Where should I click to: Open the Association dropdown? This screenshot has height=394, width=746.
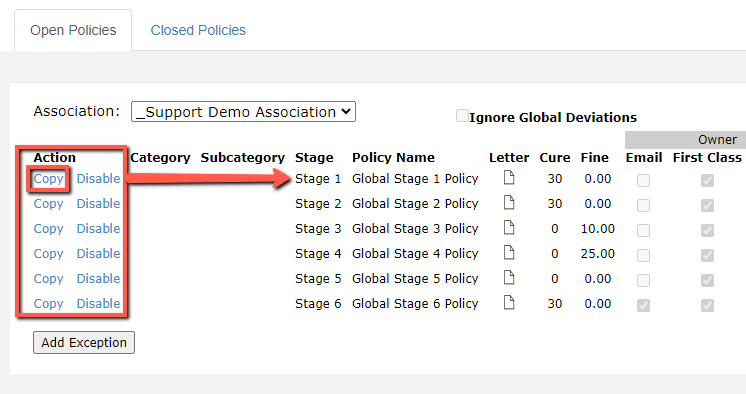coord(243,112)
